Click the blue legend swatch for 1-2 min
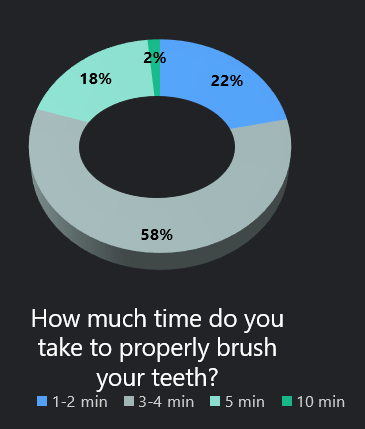Viewport: 365px width, 429px height. (42, 401)
